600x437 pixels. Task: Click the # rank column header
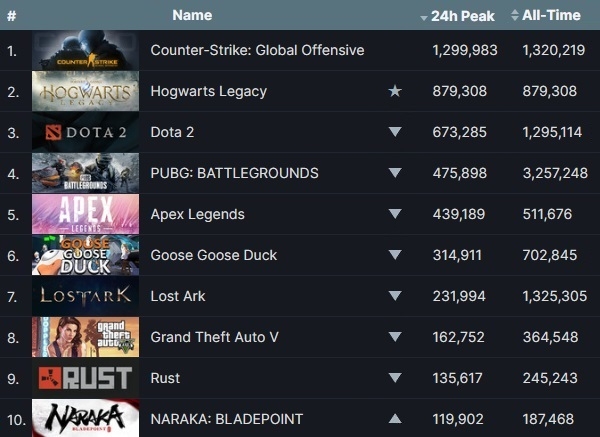[x=11, y=16]
